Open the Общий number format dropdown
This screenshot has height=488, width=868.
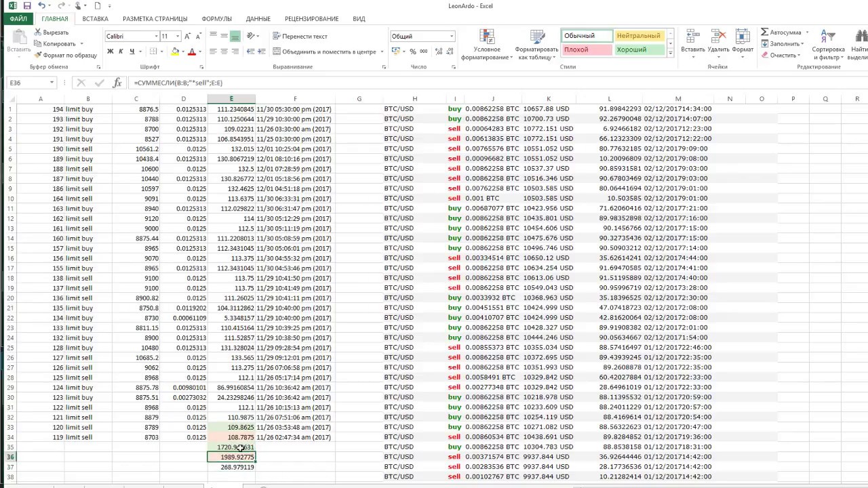click(x=452, y=36)
